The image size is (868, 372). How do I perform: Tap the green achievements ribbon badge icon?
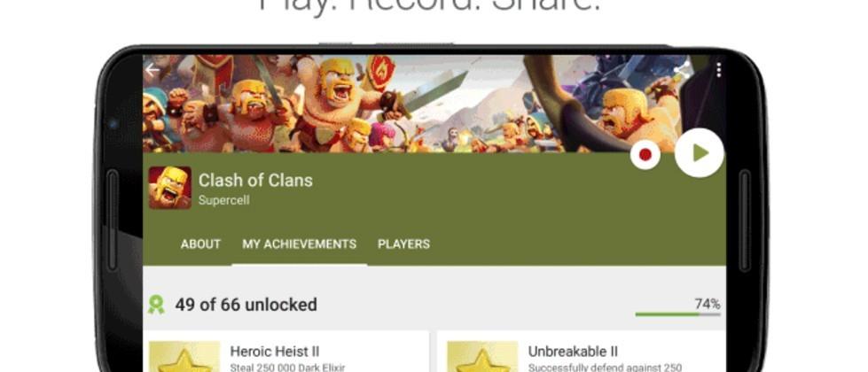[156, 305]
